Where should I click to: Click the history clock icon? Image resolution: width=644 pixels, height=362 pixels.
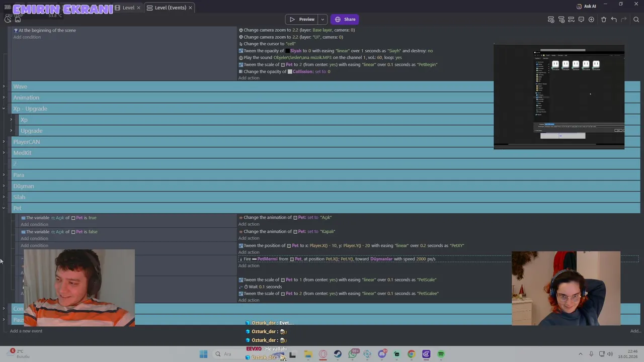(x=8, y=19)
